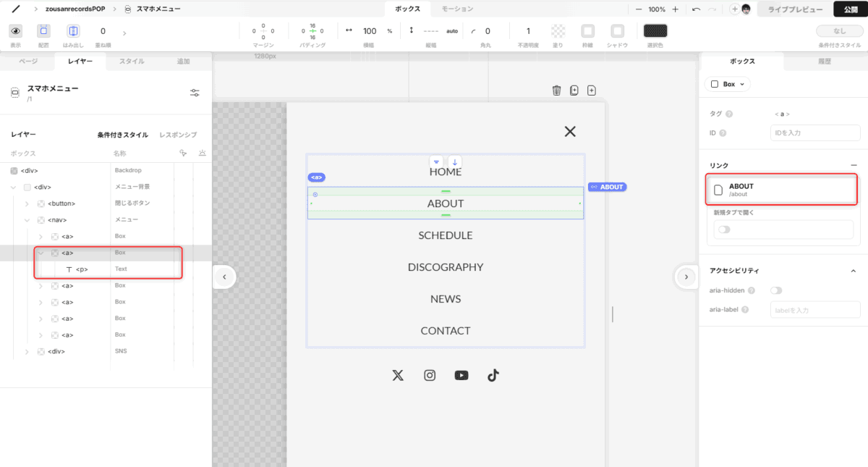Open the 枠線 border settings icon
The image size is (868, 467).
(x=588, y=31)
